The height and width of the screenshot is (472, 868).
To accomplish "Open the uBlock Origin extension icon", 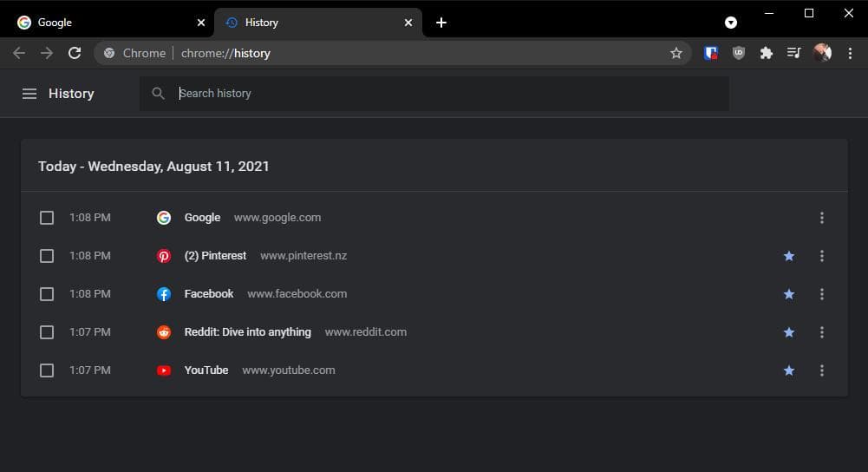I will coord(739,53).
